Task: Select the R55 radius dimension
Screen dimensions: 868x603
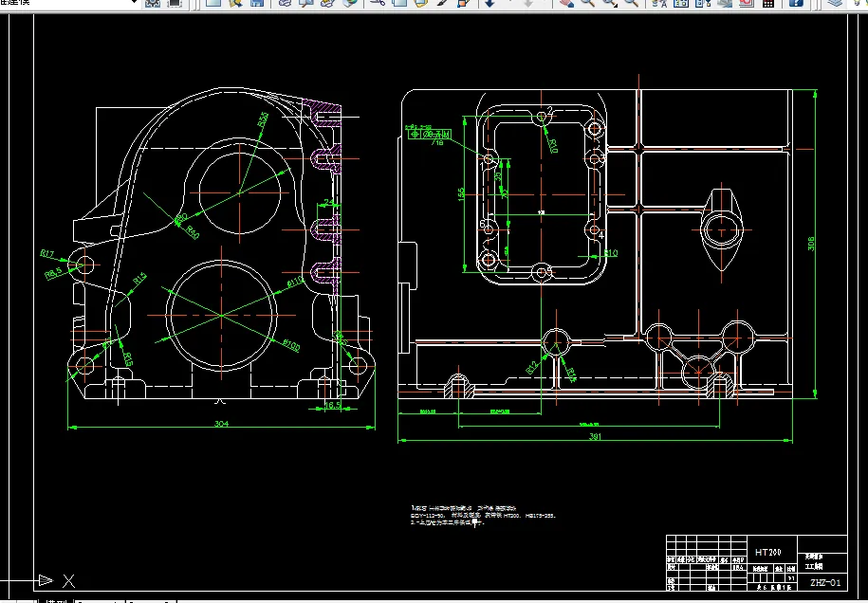Action: [264, 119]
